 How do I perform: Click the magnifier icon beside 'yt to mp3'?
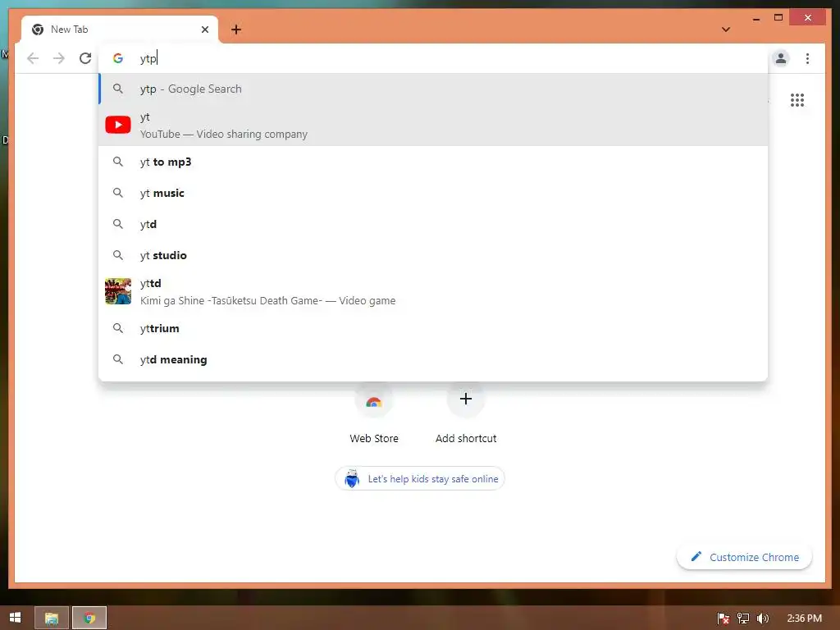[x=118, y=162]
